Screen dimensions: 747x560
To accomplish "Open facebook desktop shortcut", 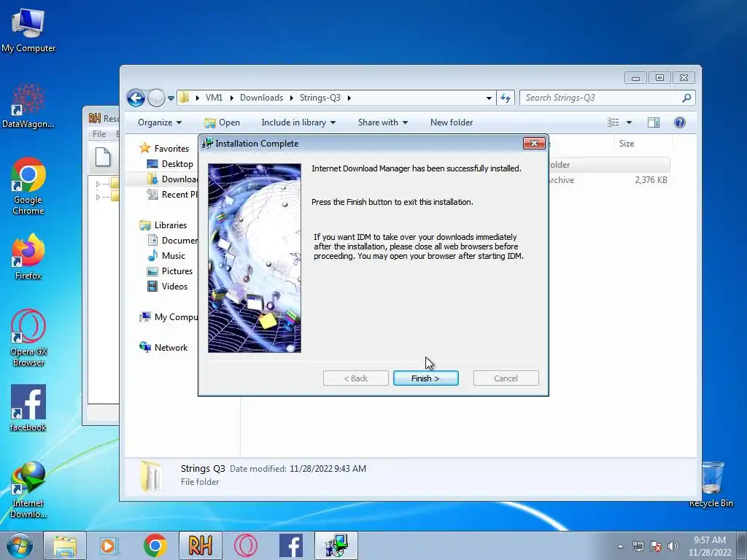I will pos(28,408).
